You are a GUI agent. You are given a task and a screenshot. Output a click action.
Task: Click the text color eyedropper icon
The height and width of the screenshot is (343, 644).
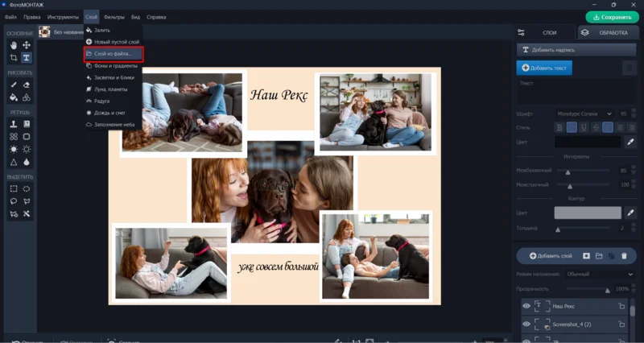[x=630, y=142]
